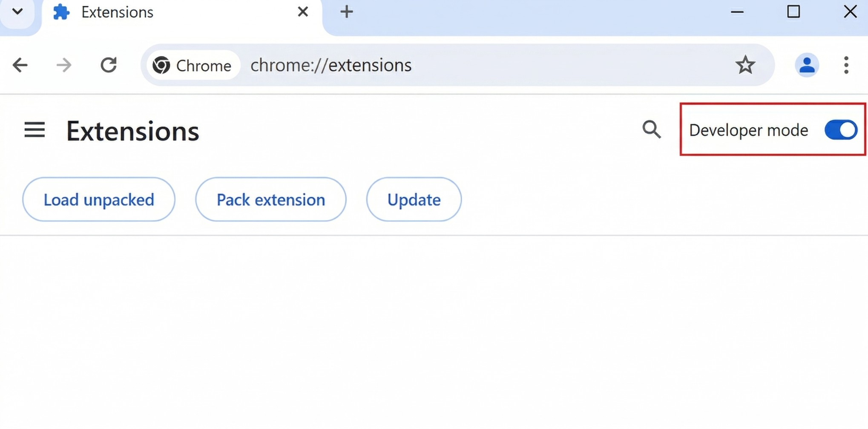Click the new tab plus button
868x429 pixels.
[x=346, y=12]
